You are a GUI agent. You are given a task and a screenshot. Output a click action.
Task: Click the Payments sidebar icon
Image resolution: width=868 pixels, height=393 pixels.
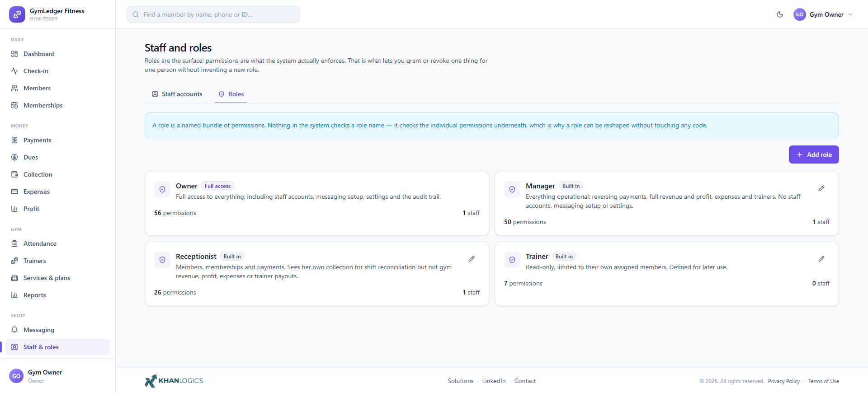(x=14, y=140)
